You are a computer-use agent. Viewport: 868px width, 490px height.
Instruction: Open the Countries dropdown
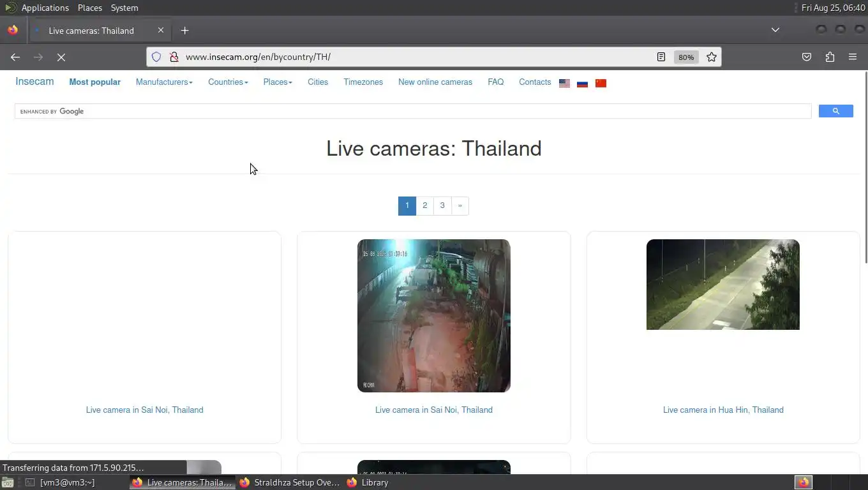tap(228, 82)
